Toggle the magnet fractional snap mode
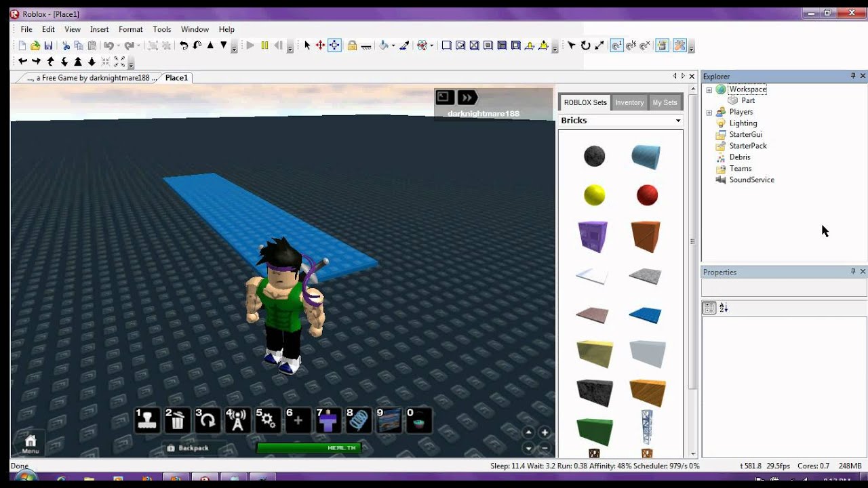 click(631, 45)
